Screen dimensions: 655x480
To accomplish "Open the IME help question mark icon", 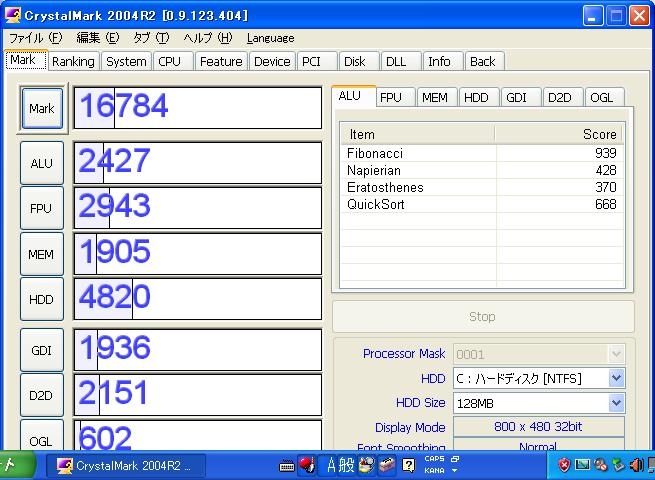I will click(x=408, y=465).
